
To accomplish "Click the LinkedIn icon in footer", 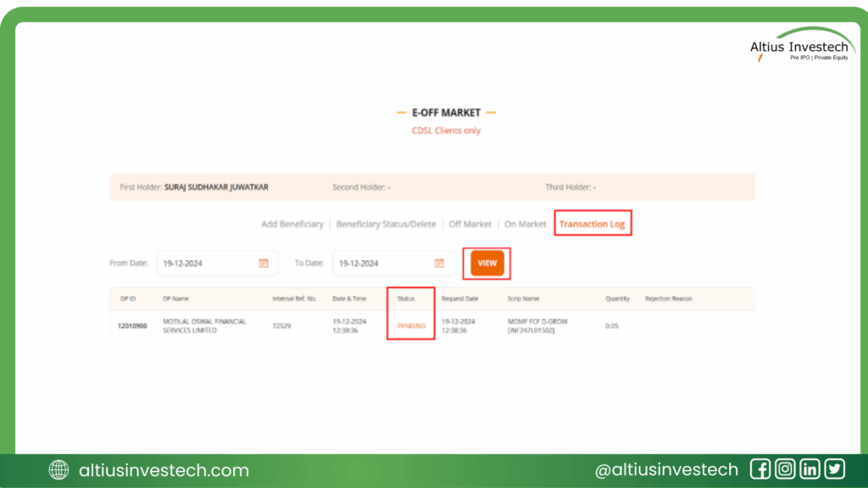I will [810, 469].
